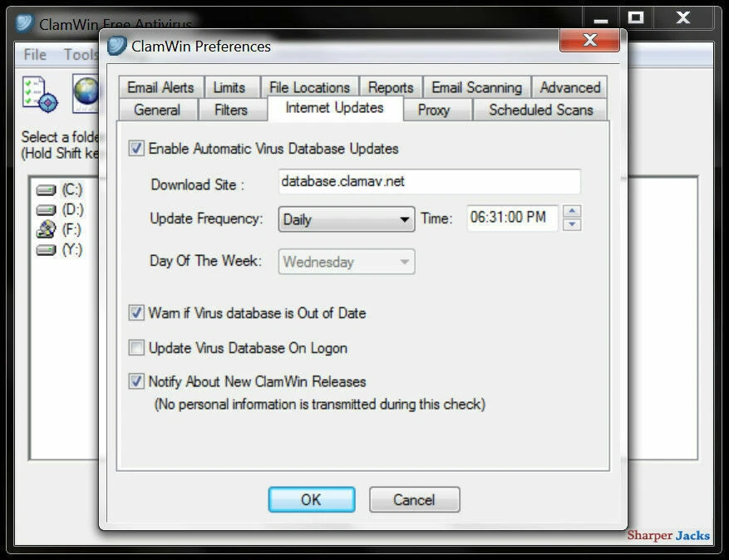The width and height of the screenshot is (729, 560).
Task: Select the Y: drive icon
Action: pos(46,250)
